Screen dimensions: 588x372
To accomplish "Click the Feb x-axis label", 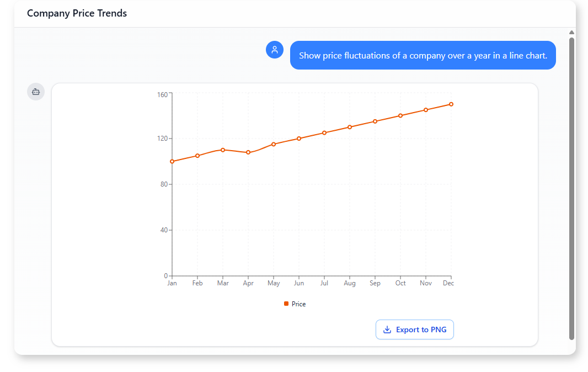I will pyautogui.click(x=197, y=283).
